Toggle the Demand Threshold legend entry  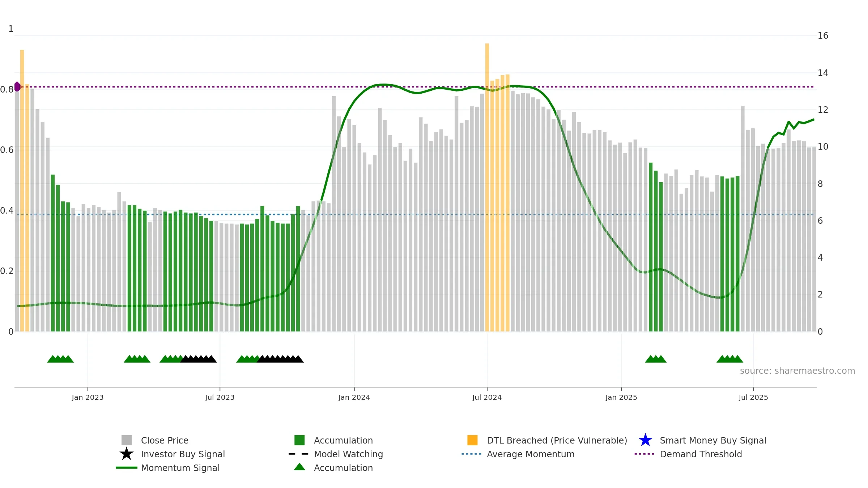[x=688, y=454]
